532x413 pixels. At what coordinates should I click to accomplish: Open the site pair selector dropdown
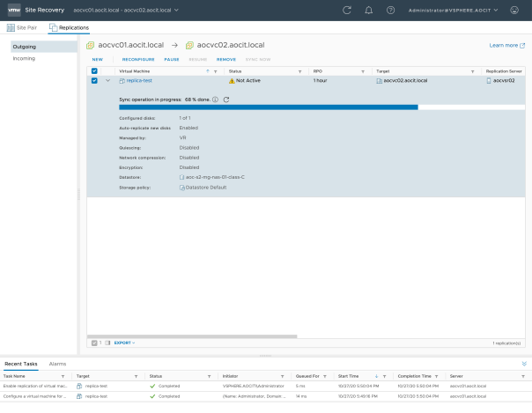[126, 11]
